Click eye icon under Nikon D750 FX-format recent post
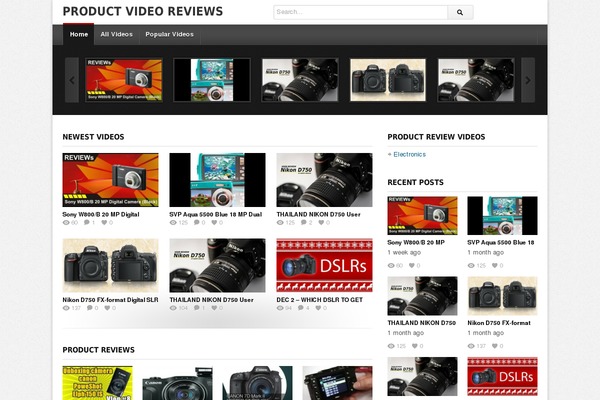Image resolution: width=600 pixels, height=400 pixels. (x=471, y=346)
